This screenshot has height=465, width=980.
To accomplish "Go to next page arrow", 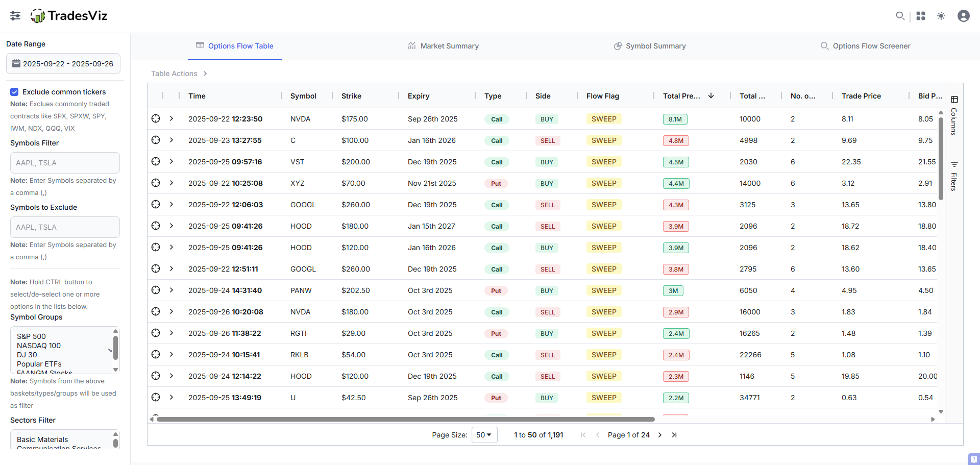I will point(660,435).
